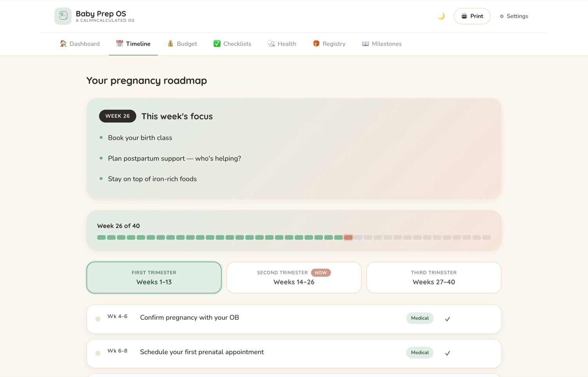Click the book icon on Milestones tab
This screenshot has width=588, height=377.
tap(365, 44)
